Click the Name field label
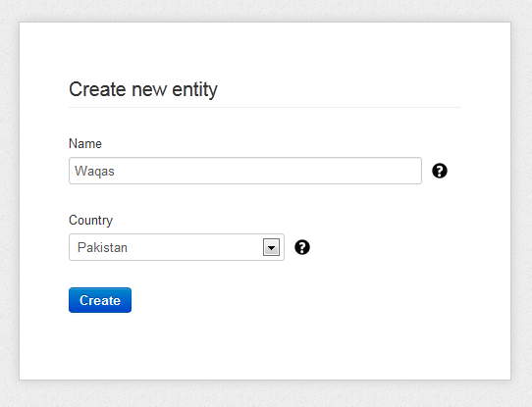 click(85, 144)
